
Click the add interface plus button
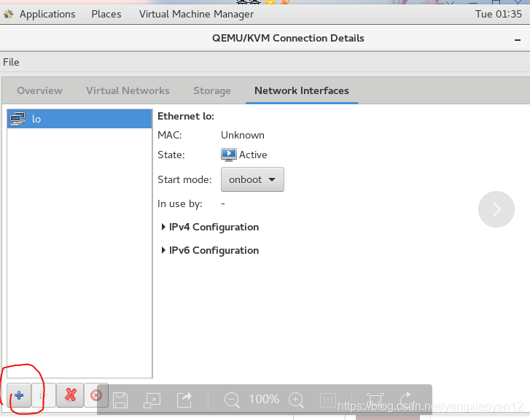(x=19, y=395)
